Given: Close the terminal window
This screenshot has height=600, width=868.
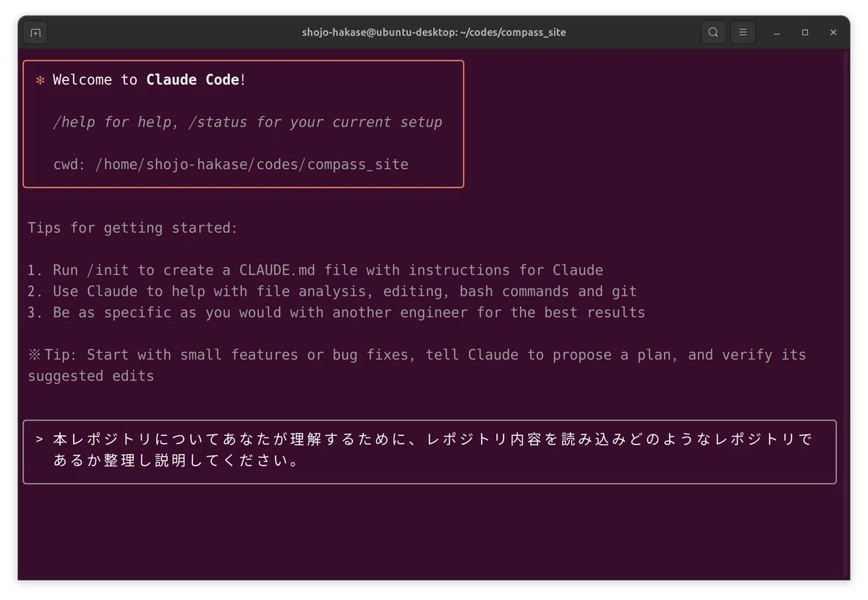Looking at the screenshot, I should click(x=833, y=33).
